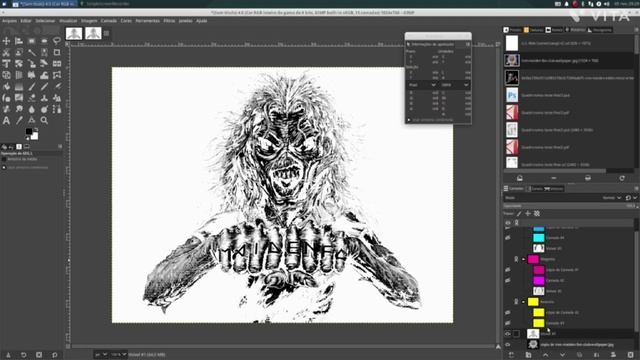Open the unit dropdown in status bar
The image size is (640, 360).
(x=101, y=355)
